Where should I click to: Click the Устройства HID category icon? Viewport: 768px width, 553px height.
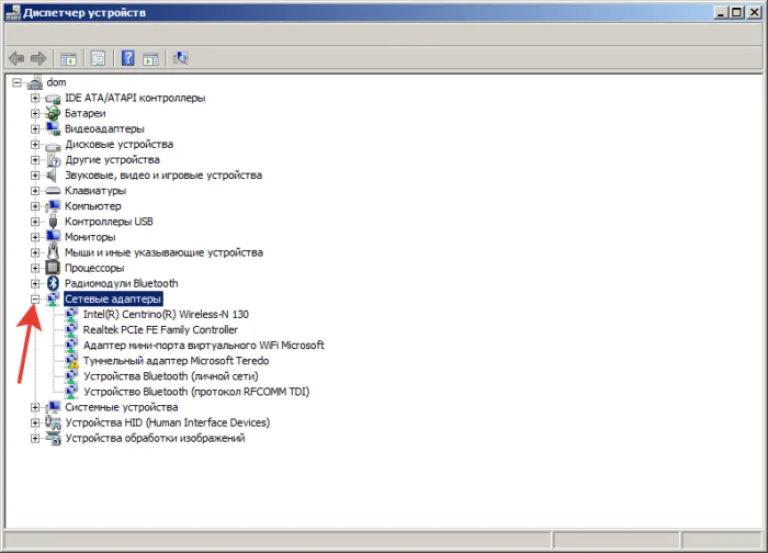[x=53, y=423]
